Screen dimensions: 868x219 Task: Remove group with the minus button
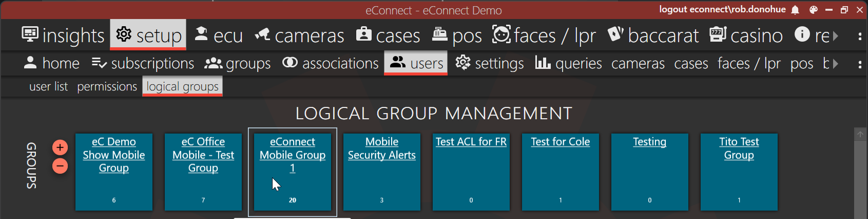click(60, 166)
